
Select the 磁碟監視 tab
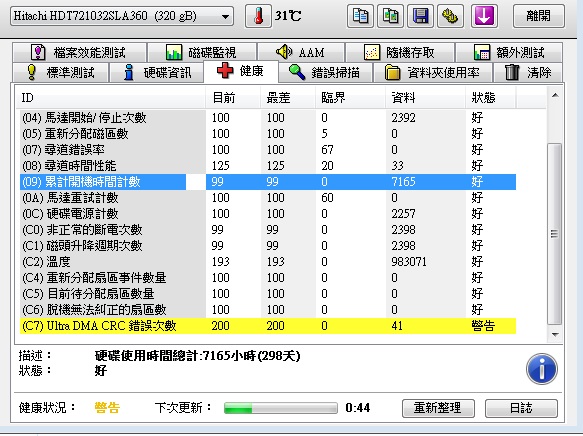point(202,52)
